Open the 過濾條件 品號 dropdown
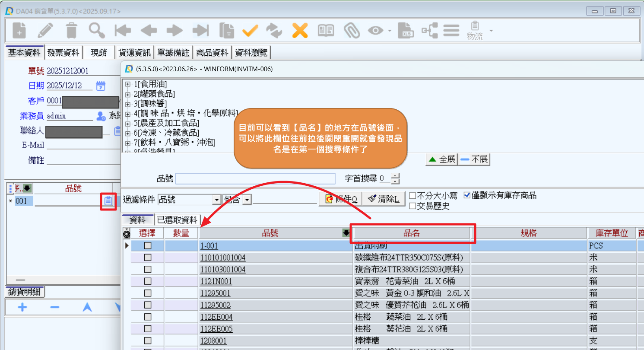 [216, 200]
